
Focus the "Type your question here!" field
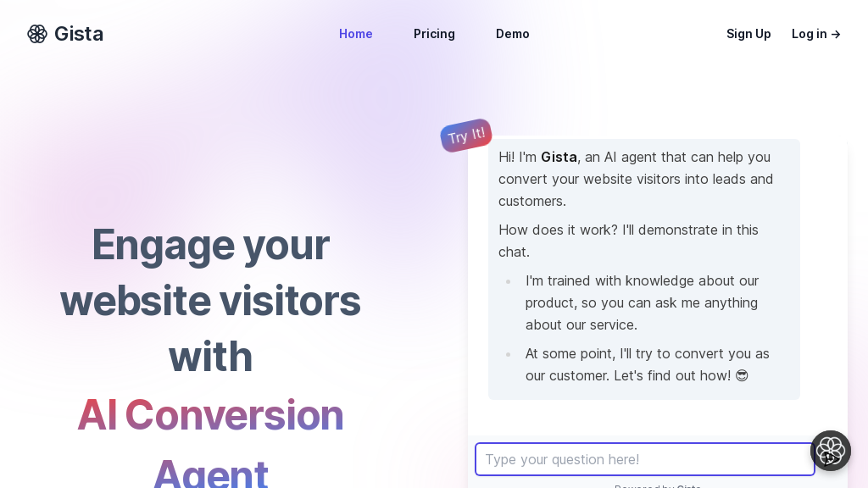(644, 459)
